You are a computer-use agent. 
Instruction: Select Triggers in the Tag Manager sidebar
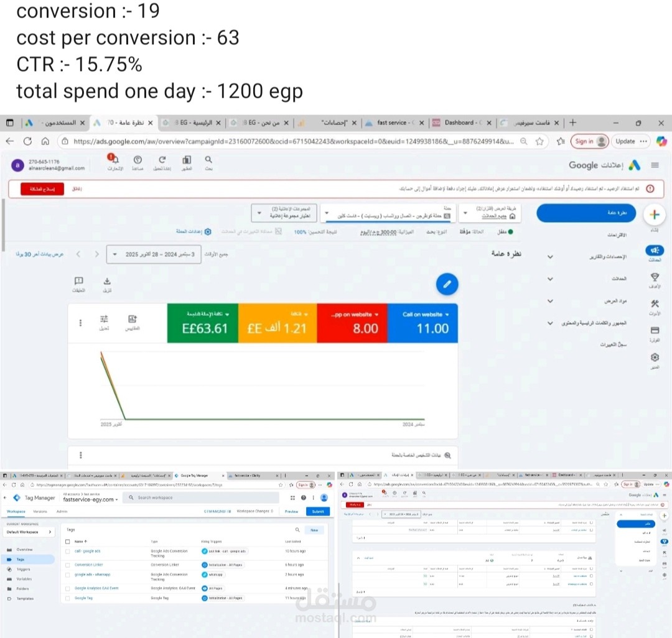tap(23, 570)
